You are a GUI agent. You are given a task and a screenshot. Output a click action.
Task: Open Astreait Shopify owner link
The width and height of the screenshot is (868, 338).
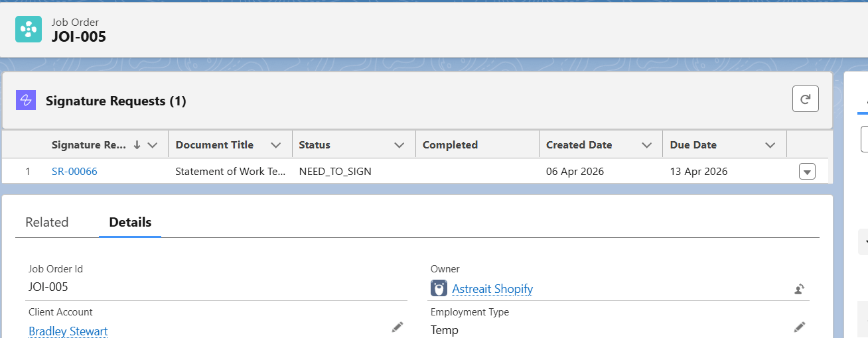492,289
